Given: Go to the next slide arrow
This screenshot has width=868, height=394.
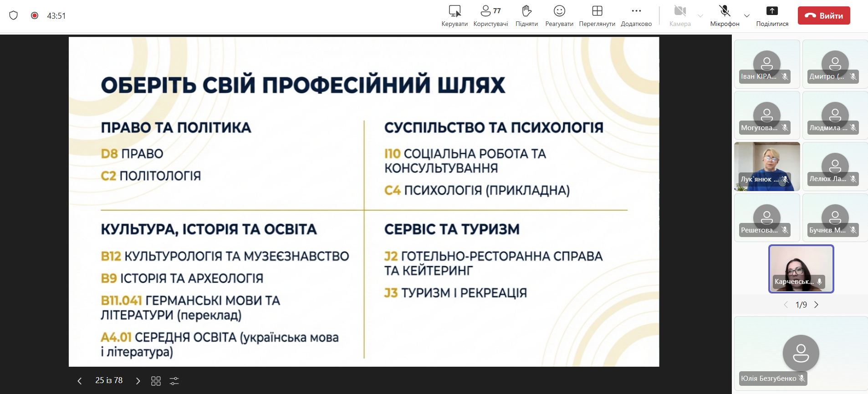Looking at the screenshot, I should tap(138, 381).
